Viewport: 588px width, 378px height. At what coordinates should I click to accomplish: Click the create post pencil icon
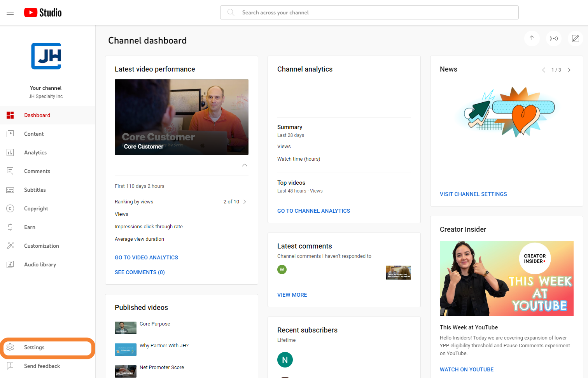(576, 38)
